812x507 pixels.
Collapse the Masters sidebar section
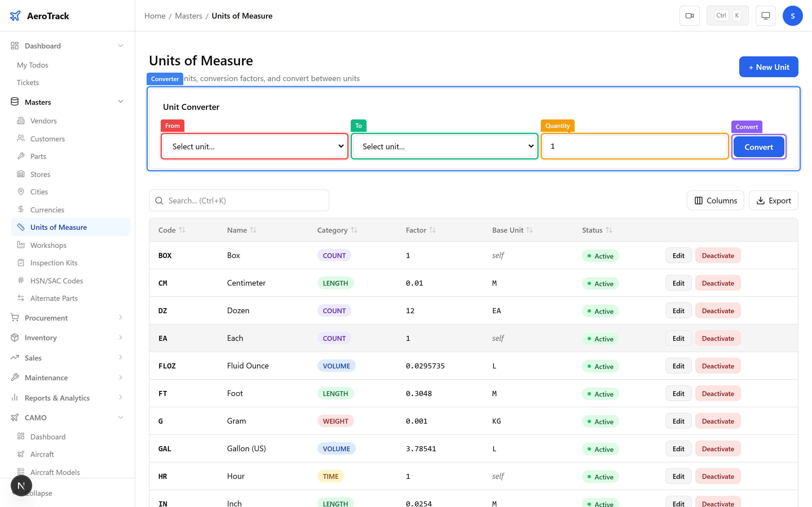point(120,102)
